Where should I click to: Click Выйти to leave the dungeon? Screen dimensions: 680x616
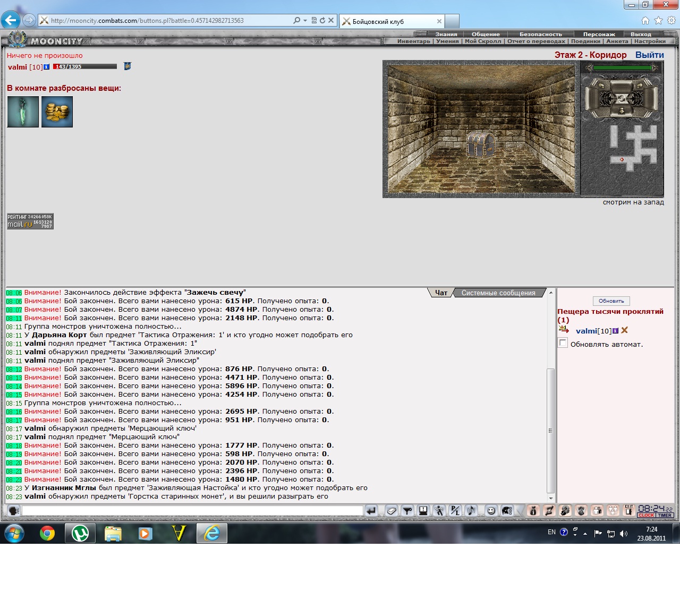pos(649,55)
